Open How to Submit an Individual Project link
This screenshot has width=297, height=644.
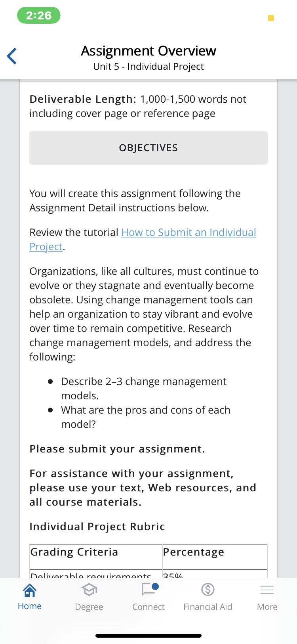tap(188, 232)
